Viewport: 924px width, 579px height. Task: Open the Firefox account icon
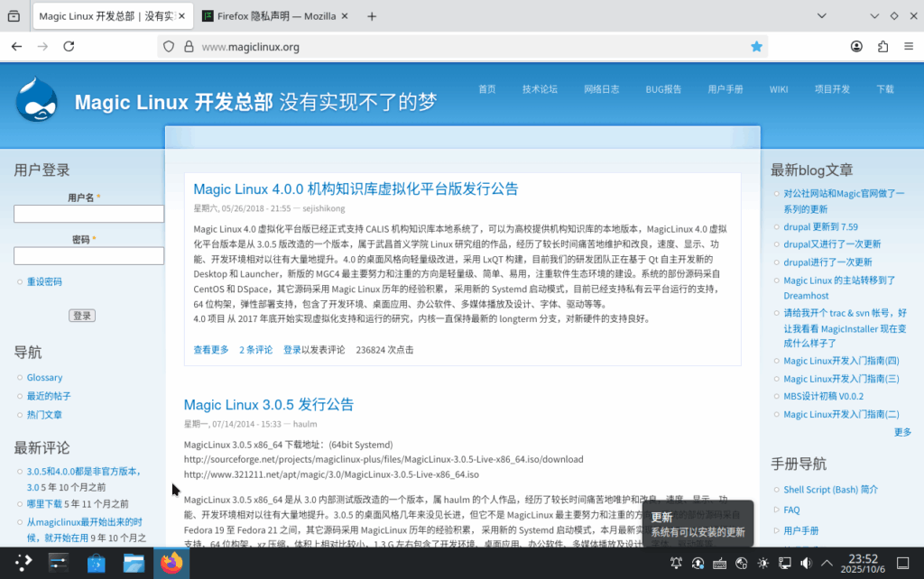click(x=855, y=47)
